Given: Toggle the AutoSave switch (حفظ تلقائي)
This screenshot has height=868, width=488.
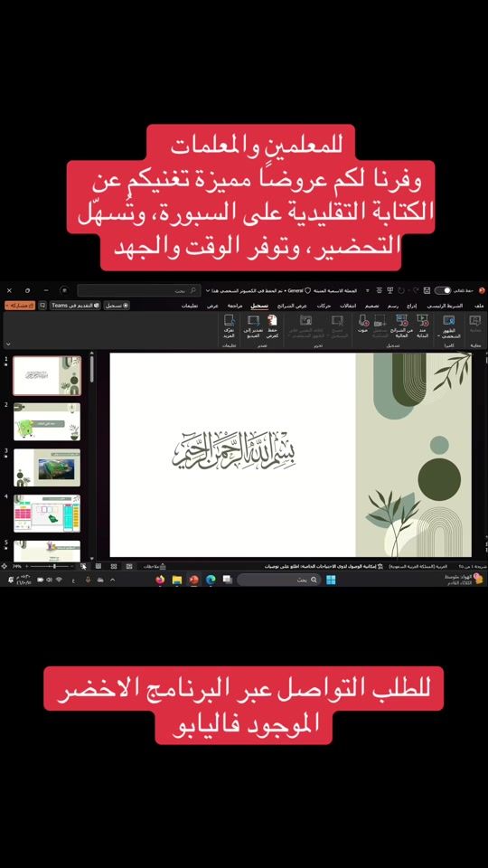Looking at the screenshot, I should [x=443, y=290].
